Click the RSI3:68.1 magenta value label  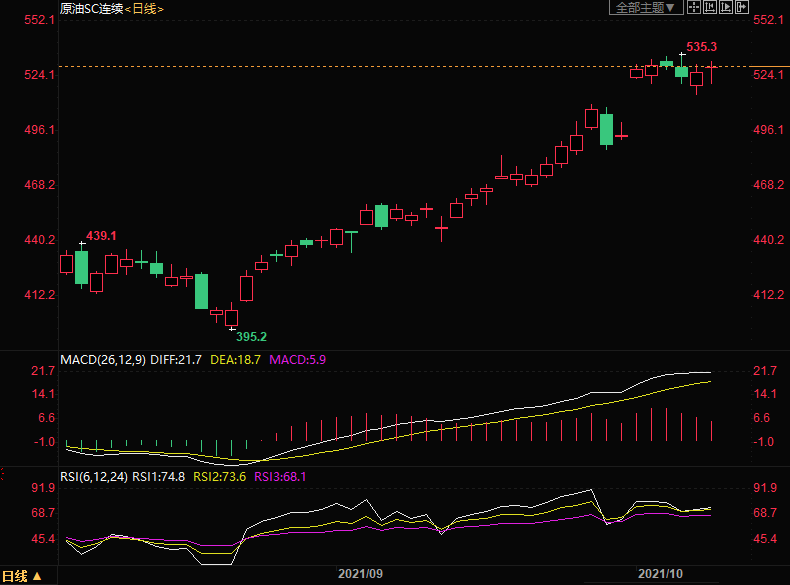point(281,477)
